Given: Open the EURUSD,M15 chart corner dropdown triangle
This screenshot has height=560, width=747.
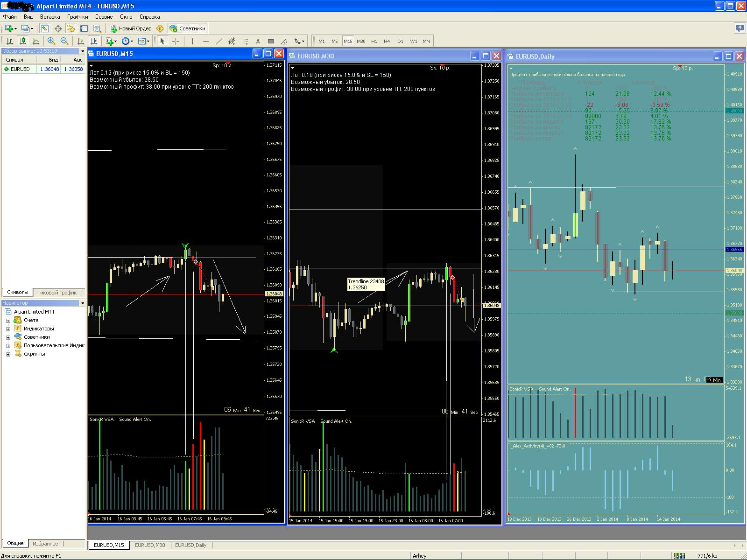Looking at the screenshot, I should tap(92, 66).
